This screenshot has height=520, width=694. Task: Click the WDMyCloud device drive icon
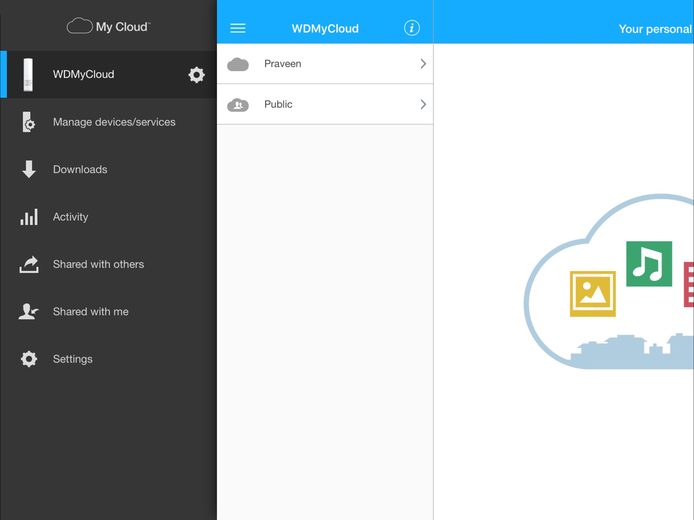pos(28,75)
